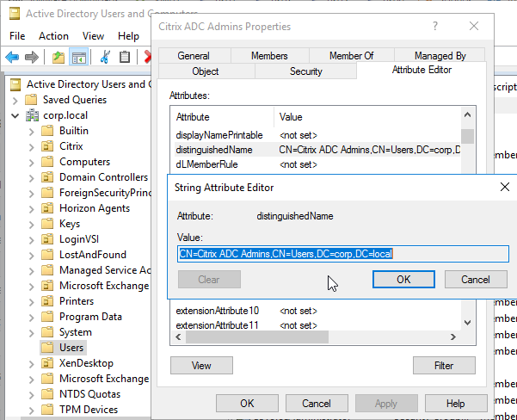
Task: Click Cancel in String Attribute Editor
Action: tap(476, 280)
